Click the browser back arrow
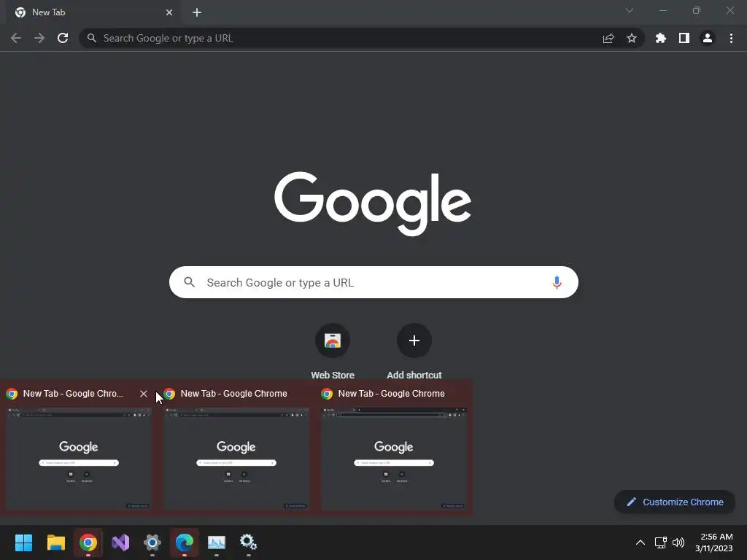Image resolution: width=747 pixels, height=560 pixels. [16, 38]
